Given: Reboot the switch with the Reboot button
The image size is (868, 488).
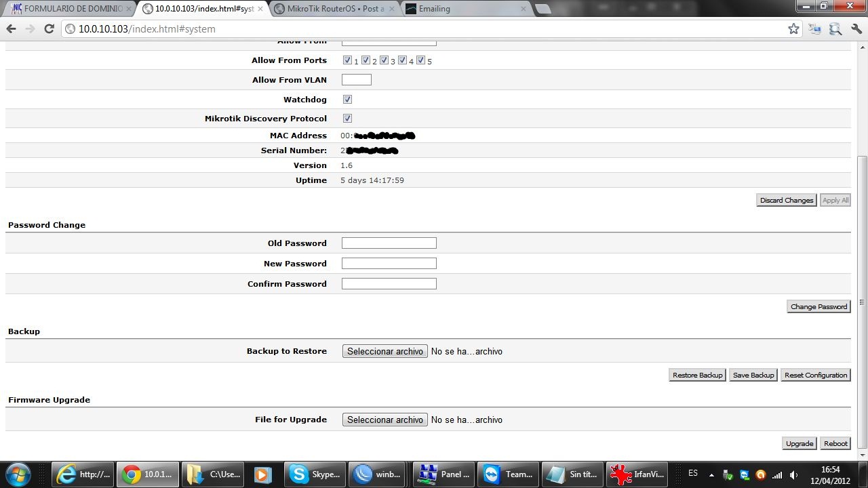Looking at the screenshot, I should coord(835,443).
